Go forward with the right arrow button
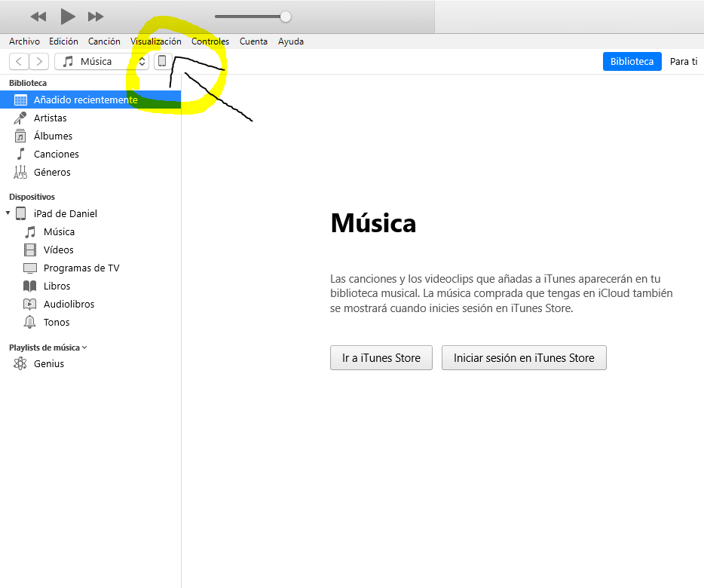 coord(39,62)
